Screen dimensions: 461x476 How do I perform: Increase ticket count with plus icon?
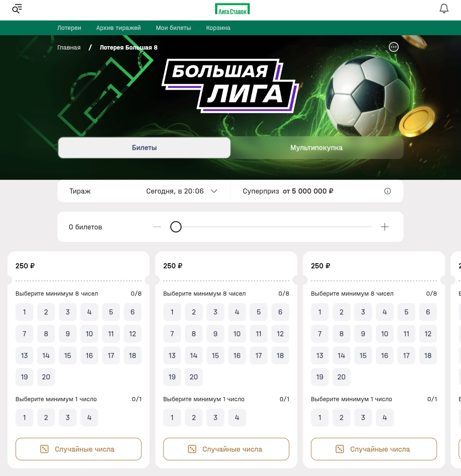(x=385, y=227)
